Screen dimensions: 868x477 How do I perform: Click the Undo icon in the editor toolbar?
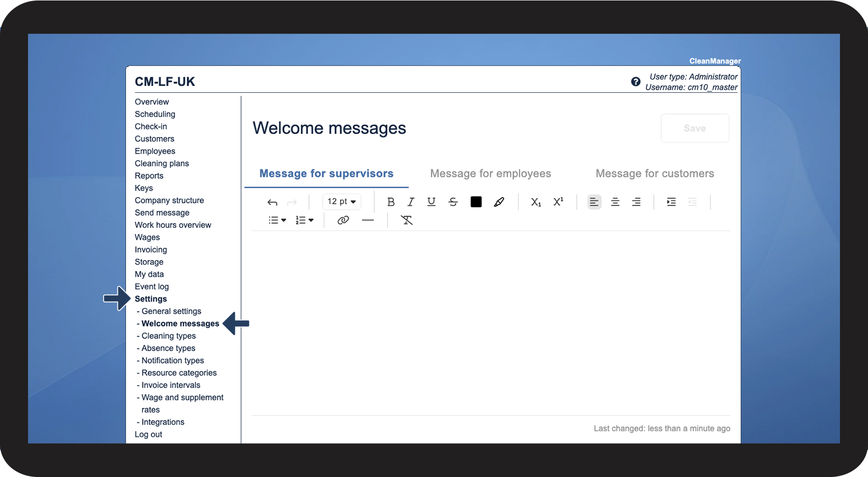point(272,201)
